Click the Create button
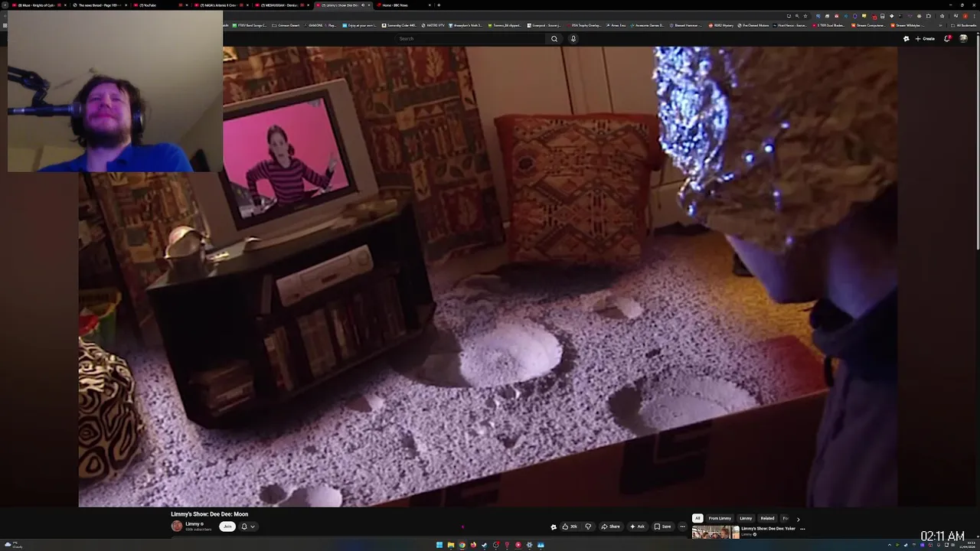 925,39
